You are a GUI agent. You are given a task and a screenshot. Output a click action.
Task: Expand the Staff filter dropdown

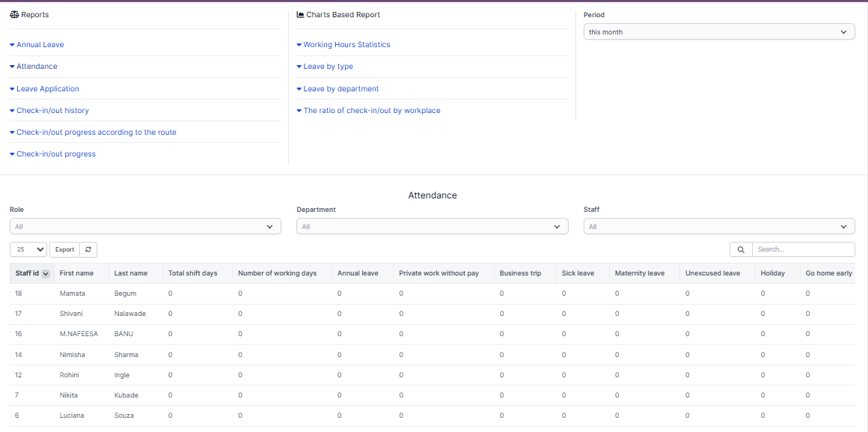click(718, 226)
